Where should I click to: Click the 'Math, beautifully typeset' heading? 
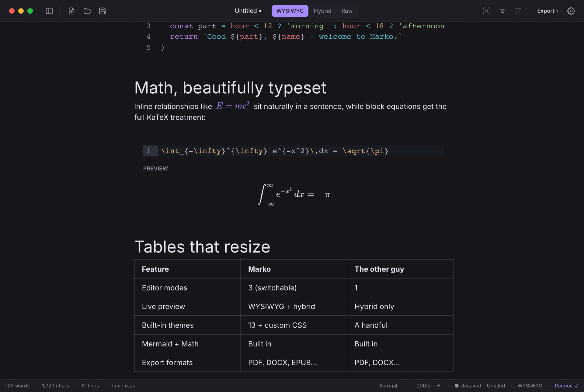tap(230, 88)
